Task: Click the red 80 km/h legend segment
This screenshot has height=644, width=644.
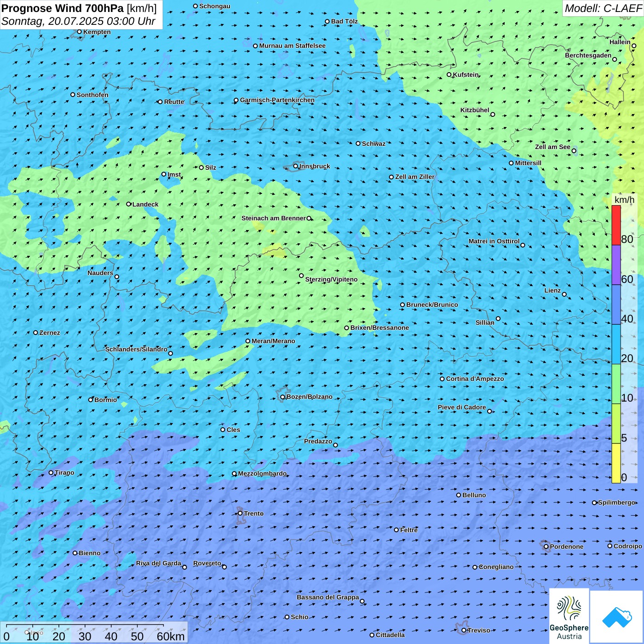Action: click(x=616, y=225)
